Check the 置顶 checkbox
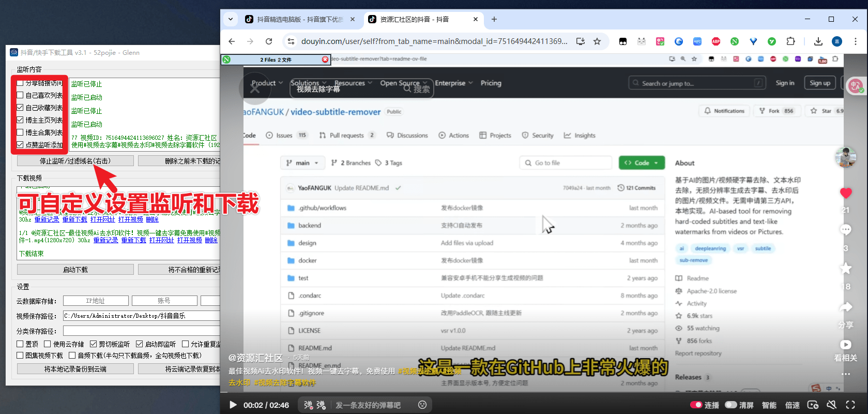 [20, 344]
